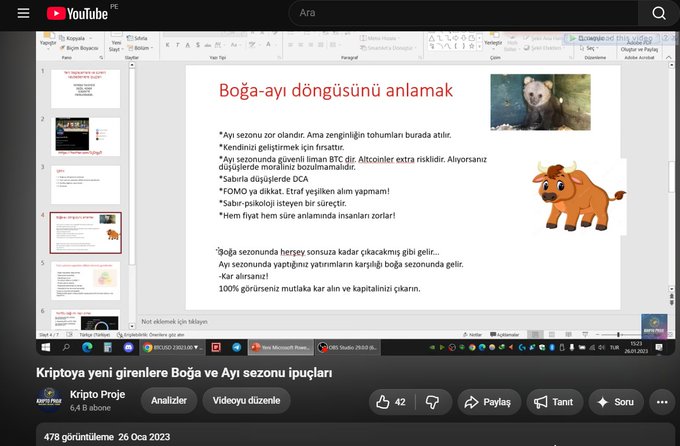Click the Ara search field
Viewport: 680px width, 446px height.
coord(463,13)
